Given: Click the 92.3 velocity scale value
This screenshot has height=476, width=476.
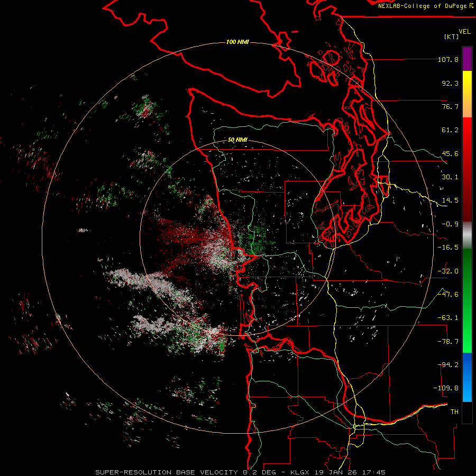Looking at the screenshot, I should (x=450, y=83).
